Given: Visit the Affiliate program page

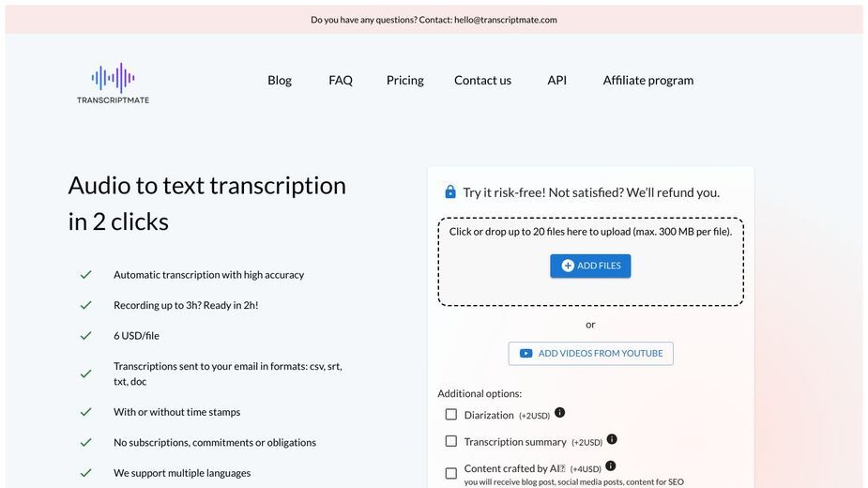Looking at the screenshot, I should pos(648,81).
